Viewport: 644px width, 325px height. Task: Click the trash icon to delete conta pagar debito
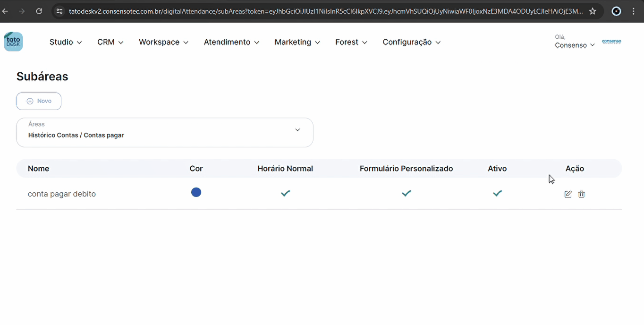click(x=582, y=194)
